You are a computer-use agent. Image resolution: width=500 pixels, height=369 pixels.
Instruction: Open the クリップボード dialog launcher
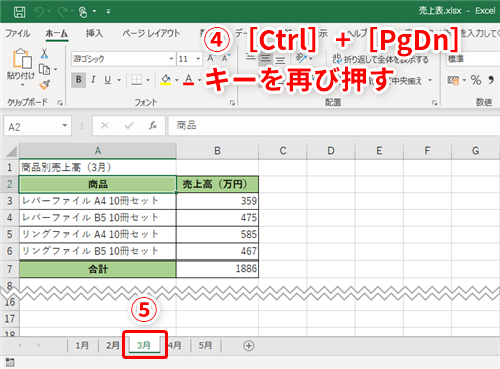coord(60,103)
